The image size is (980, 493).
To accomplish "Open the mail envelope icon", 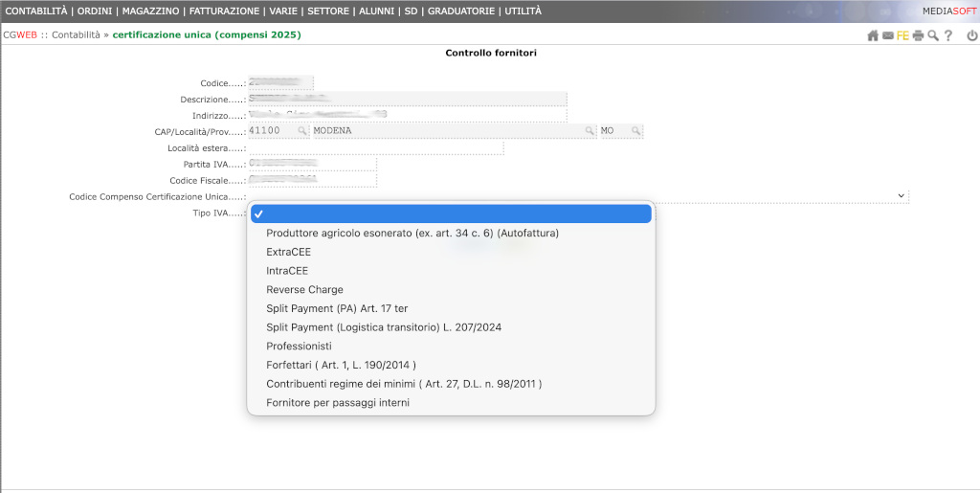I will pyautogui.click(x=887, y=36).
